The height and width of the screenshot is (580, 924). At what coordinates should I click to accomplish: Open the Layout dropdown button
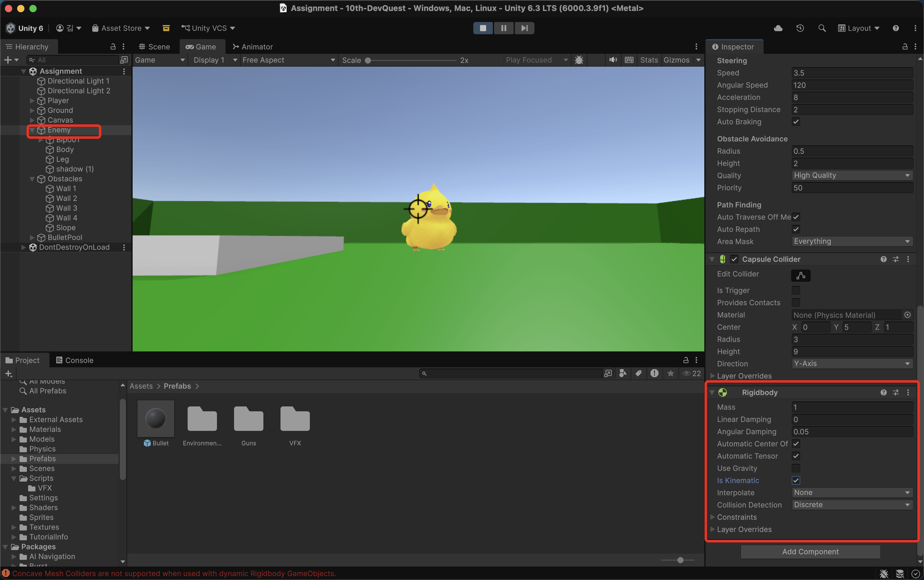[858, 28]
